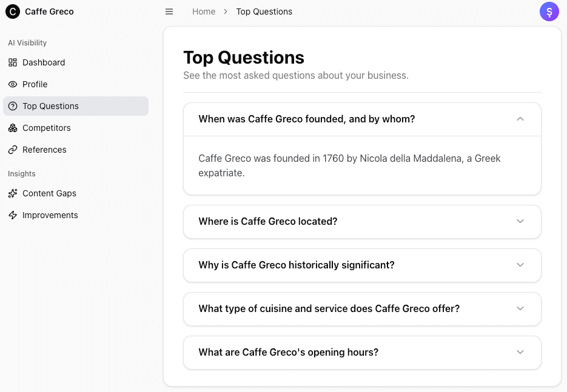567x392 pixels.
Task: Open the user avatar in top-right
Action: (x=549, y=12)
